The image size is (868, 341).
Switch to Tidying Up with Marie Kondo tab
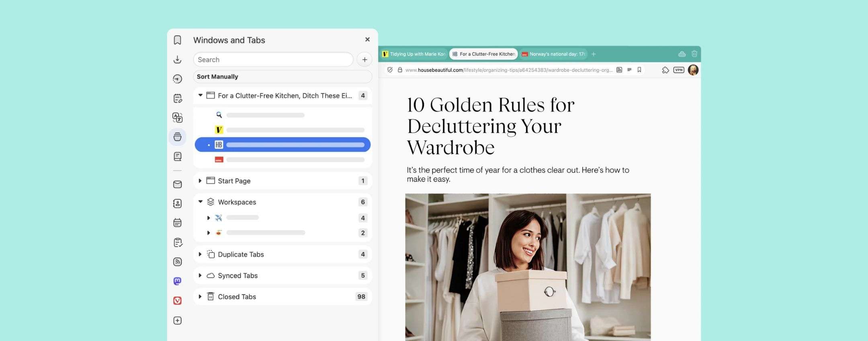coord(414,54)
